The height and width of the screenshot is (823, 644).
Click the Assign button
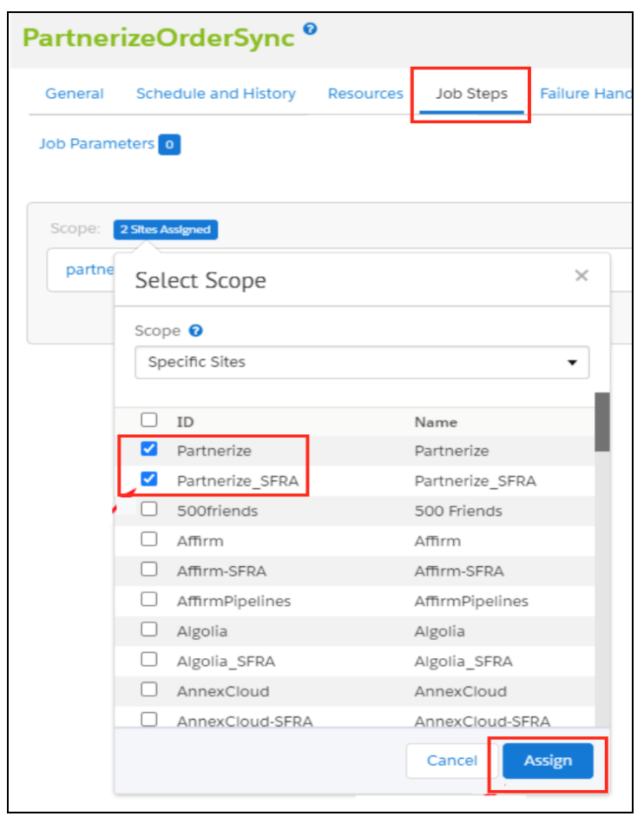[548, 760]
